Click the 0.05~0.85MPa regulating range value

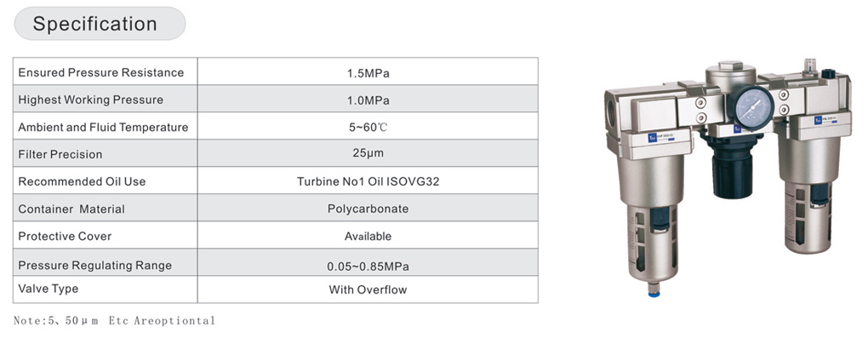point(368,266)
